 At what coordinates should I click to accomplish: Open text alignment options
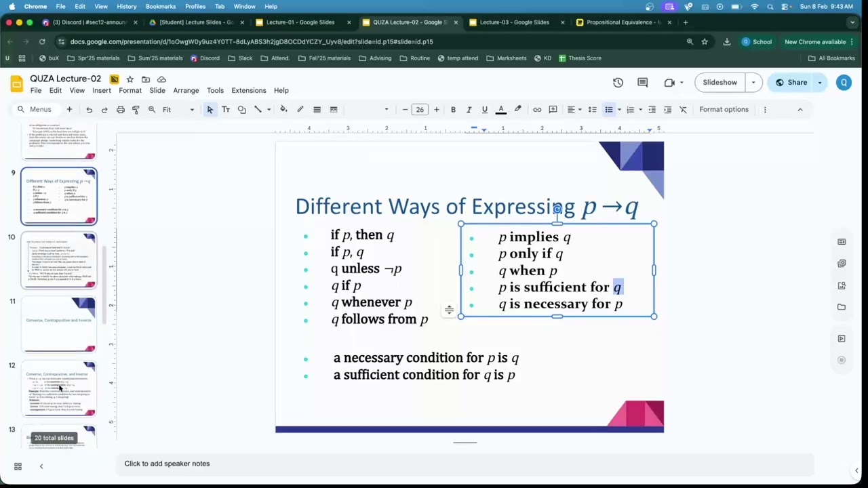point(574,109)
